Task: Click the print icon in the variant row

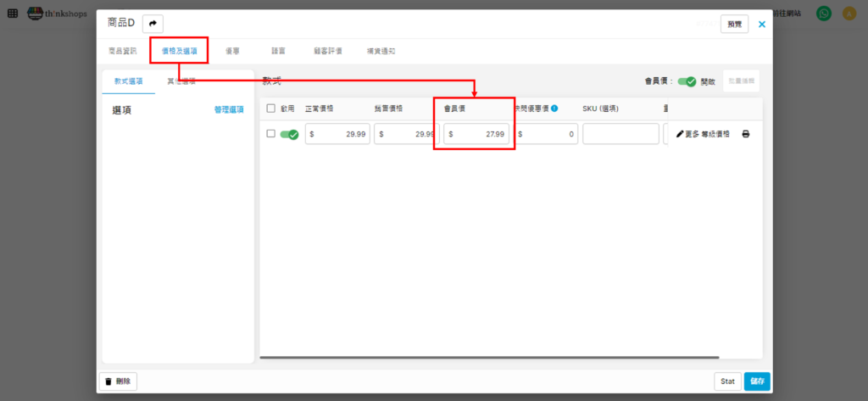Action: (x=746, y=134)
